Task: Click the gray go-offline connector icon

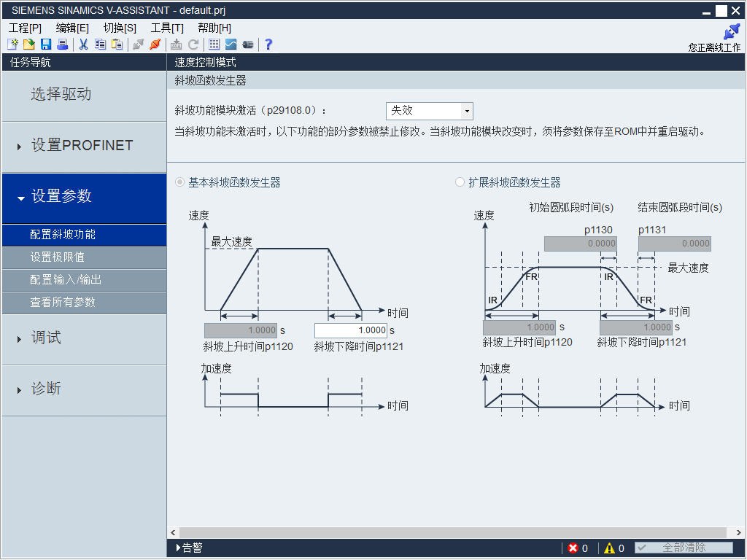Action: tap(139, 44)
